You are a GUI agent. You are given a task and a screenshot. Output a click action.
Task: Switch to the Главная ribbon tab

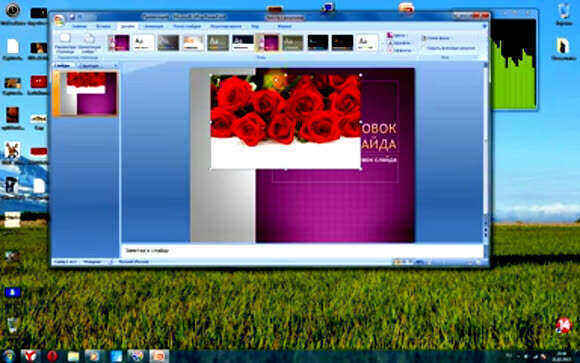click(79, 26)
